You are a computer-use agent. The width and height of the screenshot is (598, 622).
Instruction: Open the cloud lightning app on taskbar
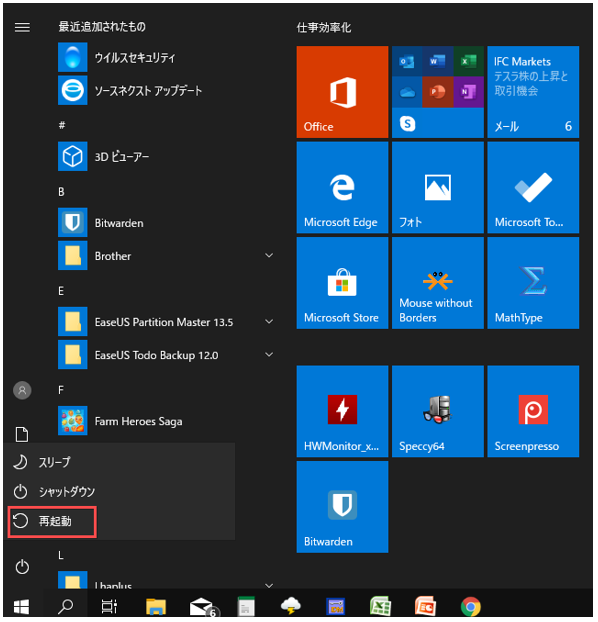click(x=291, y=607)
